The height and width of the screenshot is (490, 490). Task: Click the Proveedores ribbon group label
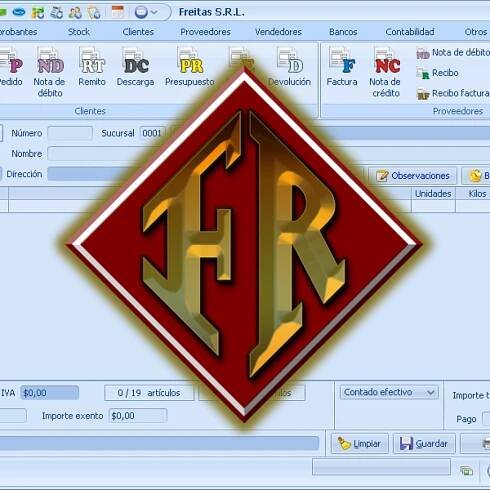[458, 111]
